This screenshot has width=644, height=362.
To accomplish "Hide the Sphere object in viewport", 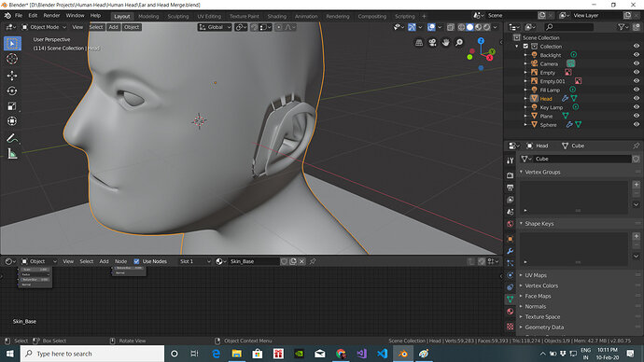I will 637,125.
